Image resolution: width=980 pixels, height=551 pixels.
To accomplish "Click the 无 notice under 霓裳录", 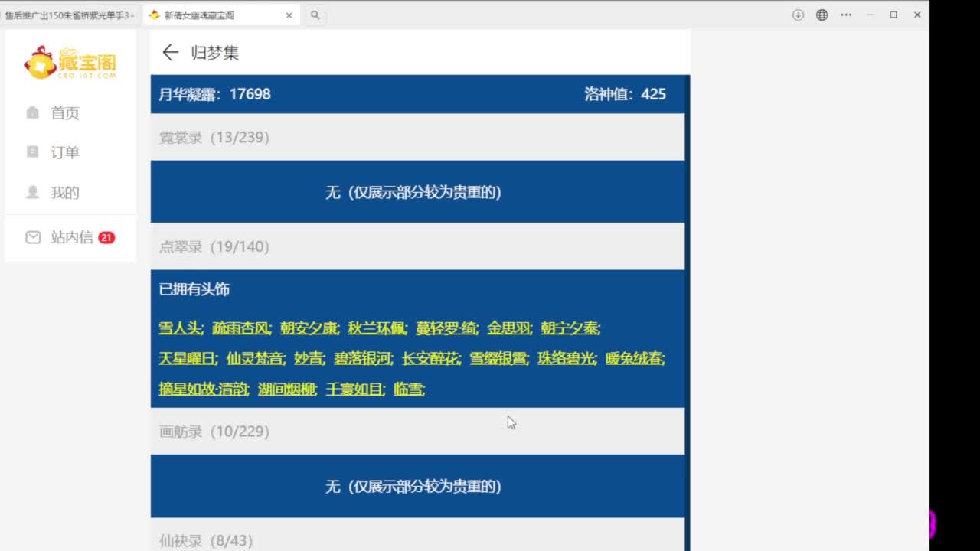I will click(413, 192).
